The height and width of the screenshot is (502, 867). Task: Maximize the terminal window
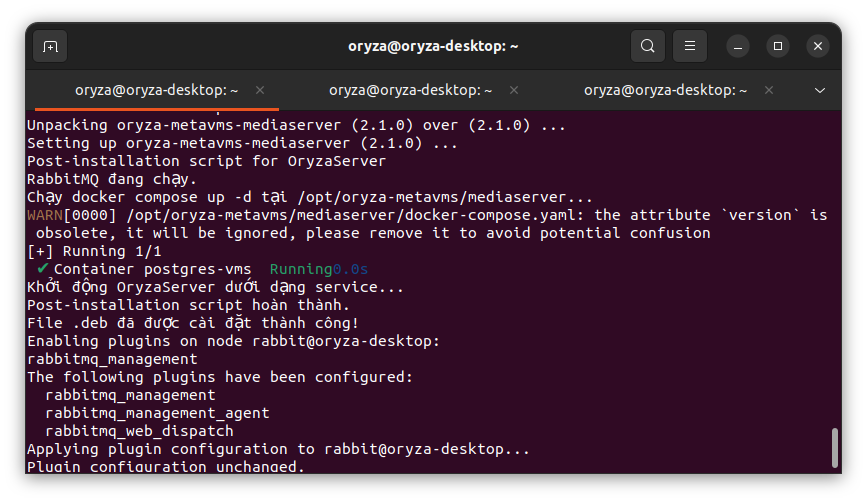coord(778,46)
